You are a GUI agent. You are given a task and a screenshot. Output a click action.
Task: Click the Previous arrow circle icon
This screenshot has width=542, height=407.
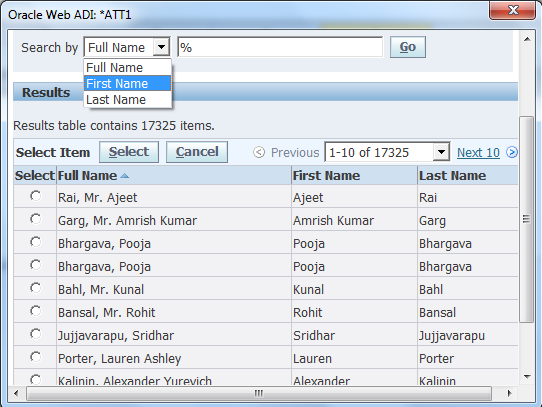point(259,152)
